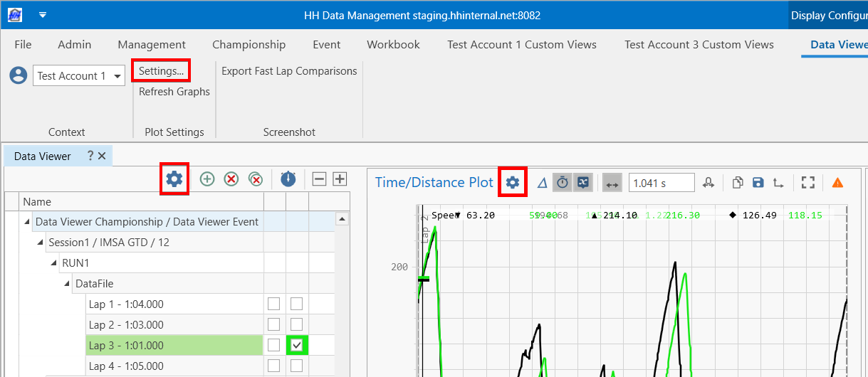Open the Time/Distance Plot settings gear
Image resolution: width=868 pixels, height=377 pixels.
pos(513,183)
